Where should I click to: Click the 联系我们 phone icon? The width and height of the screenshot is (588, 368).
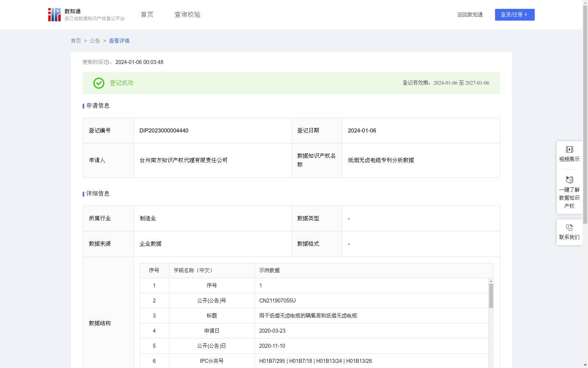pos(569,227)
